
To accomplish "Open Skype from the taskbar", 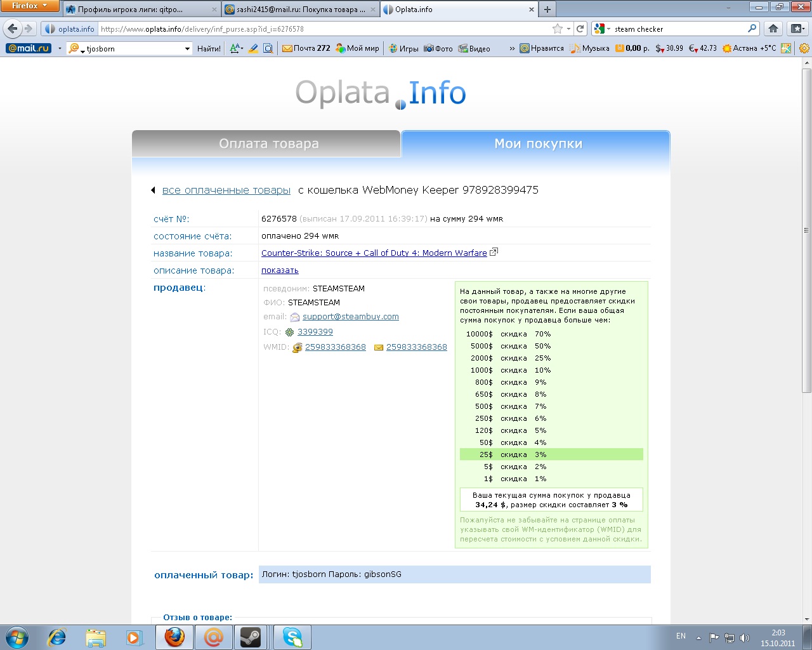I will (x=292, y=637).
